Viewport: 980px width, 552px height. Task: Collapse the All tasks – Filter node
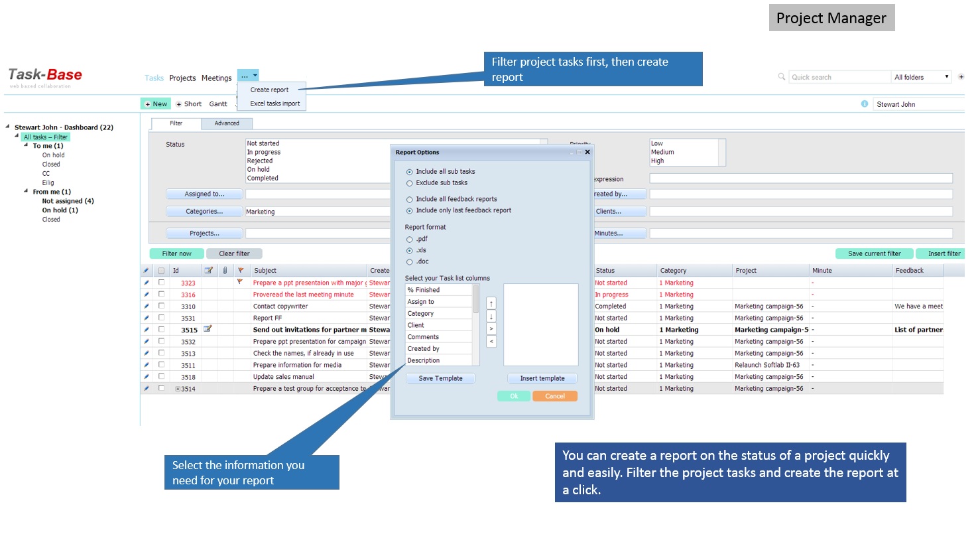pos(17,135)
